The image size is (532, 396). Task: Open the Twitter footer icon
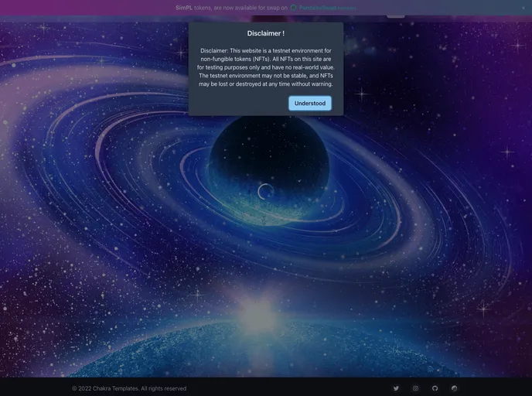396,388
